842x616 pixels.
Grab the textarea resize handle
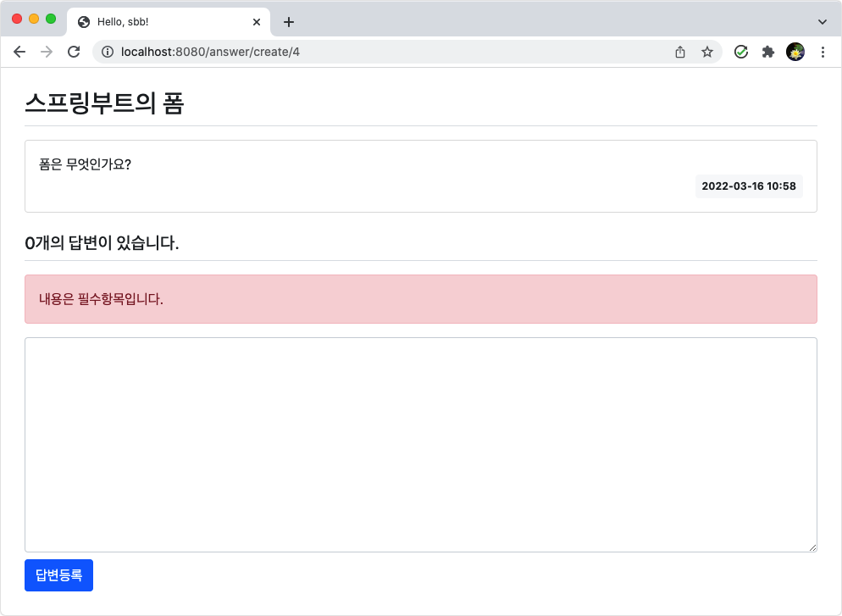(x=812, y=547)
